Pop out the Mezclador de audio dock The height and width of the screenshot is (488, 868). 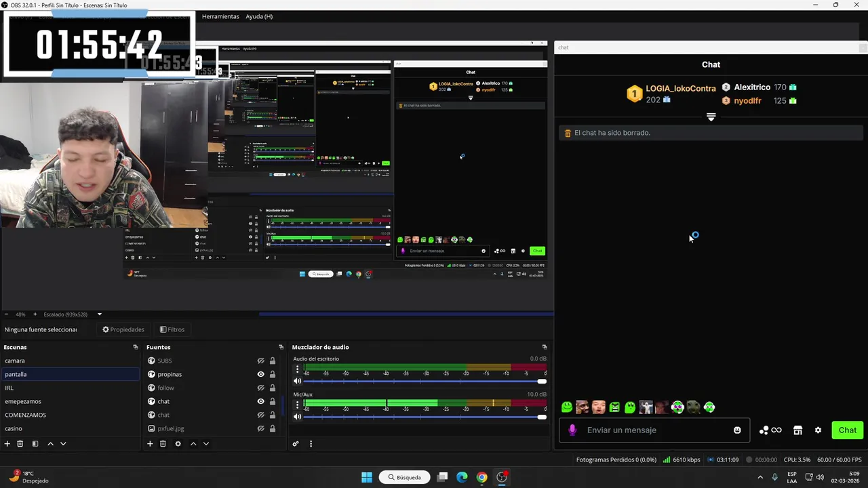tap(544, 347)
